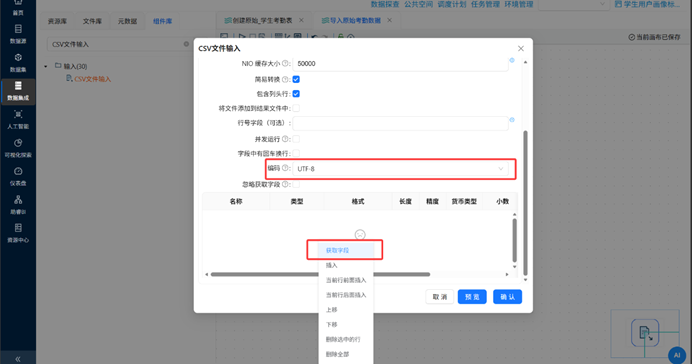
Task: Click the field table's horizontal scrollbar
Action: tap(320, 274)
